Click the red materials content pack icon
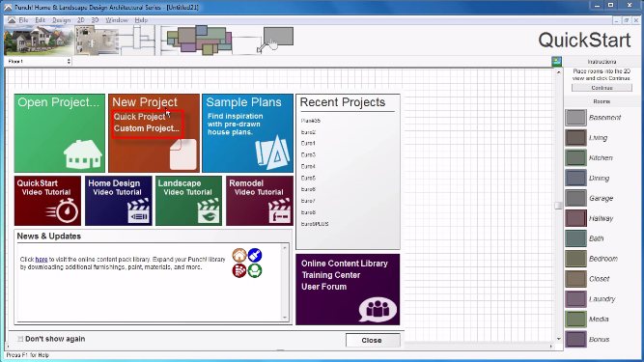 pos(239,270)
